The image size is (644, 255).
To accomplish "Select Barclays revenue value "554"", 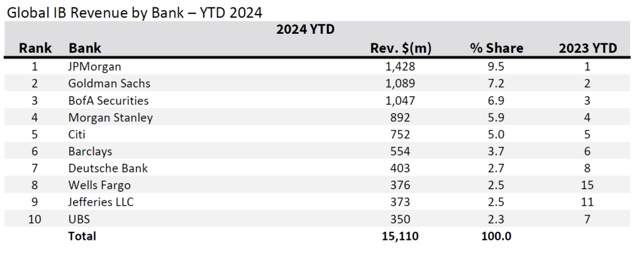I will point(401,152).
